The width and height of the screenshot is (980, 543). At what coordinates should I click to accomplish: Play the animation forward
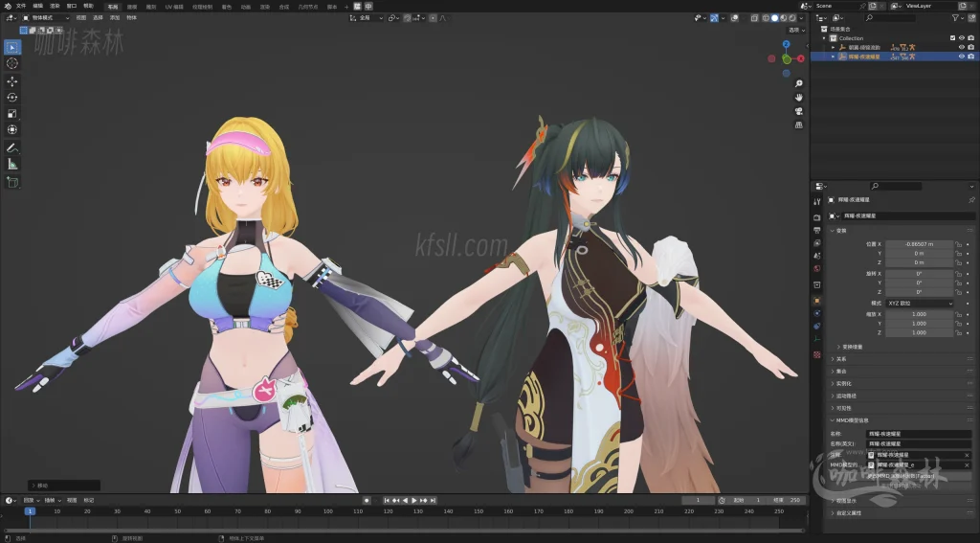click(413, 501)
